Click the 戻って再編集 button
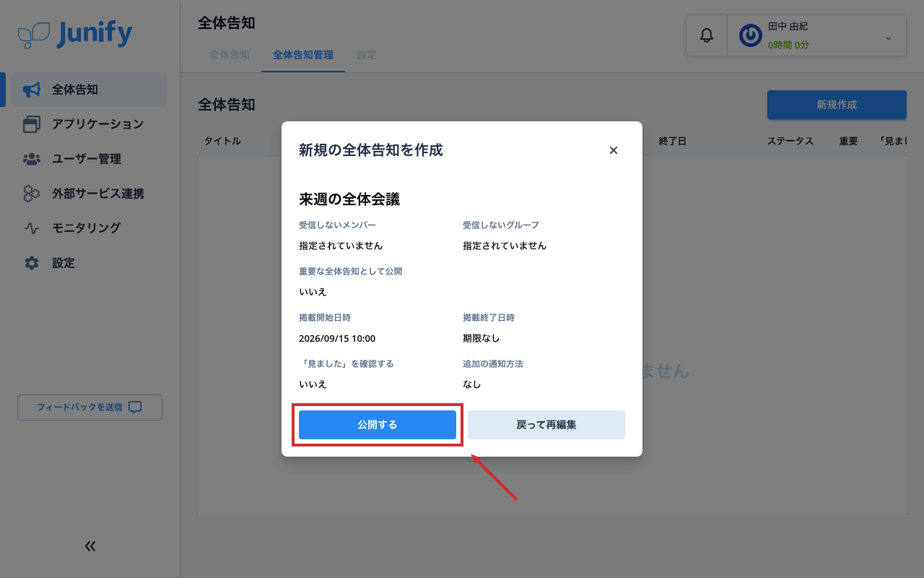 tap(546, 425)
